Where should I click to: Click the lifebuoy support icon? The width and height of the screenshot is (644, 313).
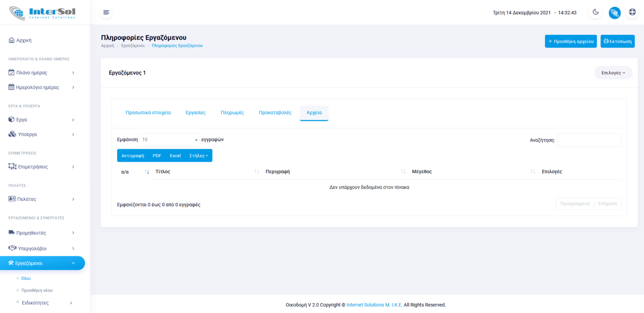pyautogui.click(x=632, y=12)
